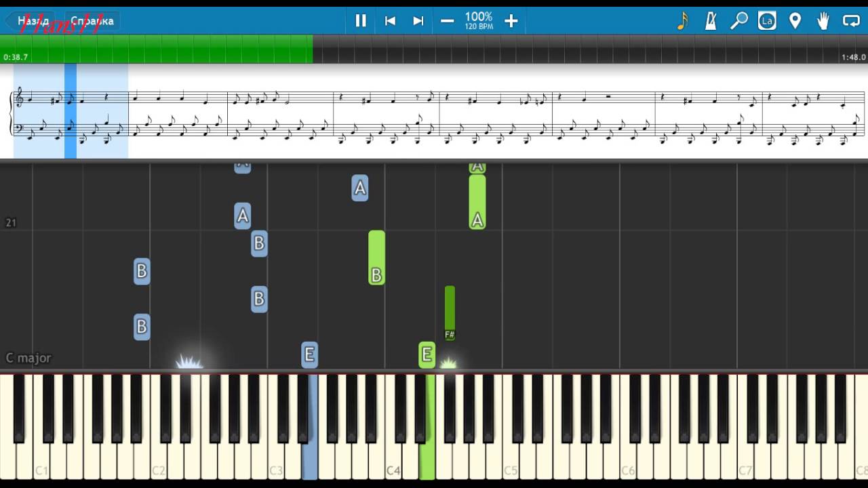Skip forward to the next section

[x=418, y=21]
